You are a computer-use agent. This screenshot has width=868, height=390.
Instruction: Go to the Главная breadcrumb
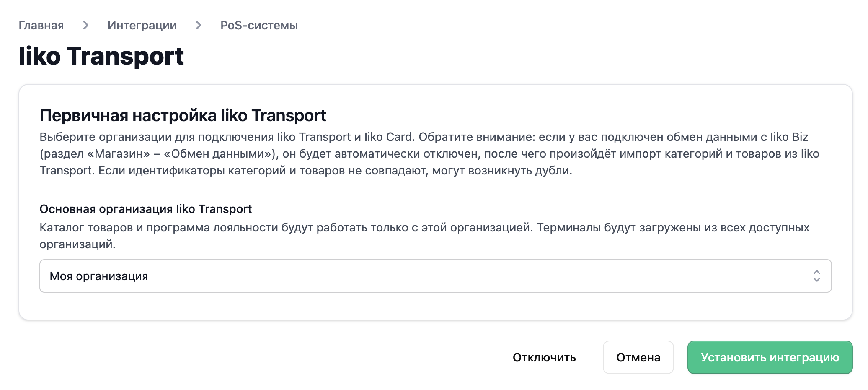pyautogui.click(x=41, y=25)
